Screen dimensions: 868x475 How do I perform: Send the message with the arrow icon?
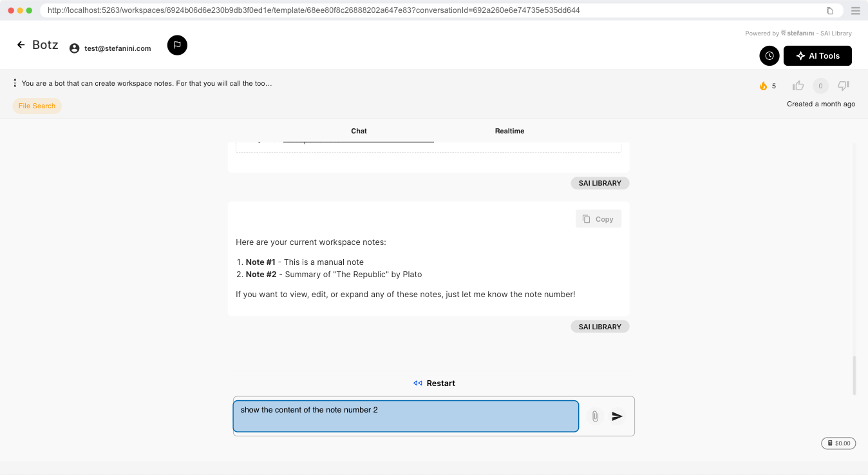(617, 416)
